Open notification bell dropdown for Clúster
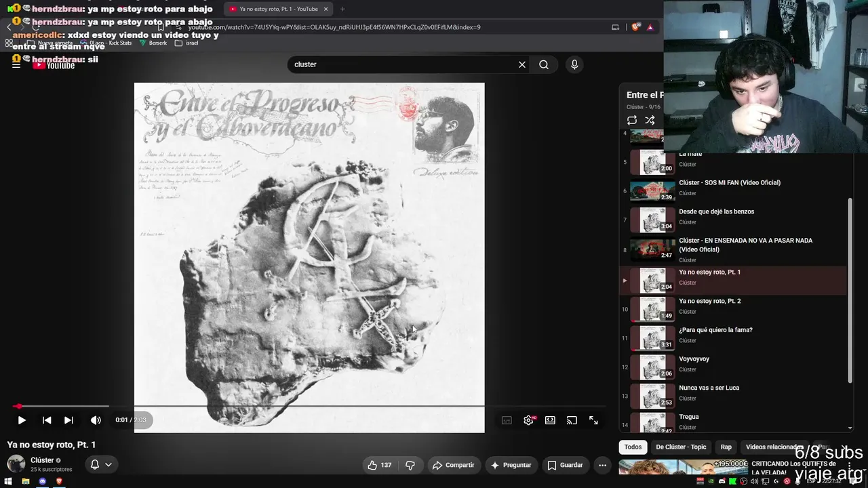 [100, 464]
